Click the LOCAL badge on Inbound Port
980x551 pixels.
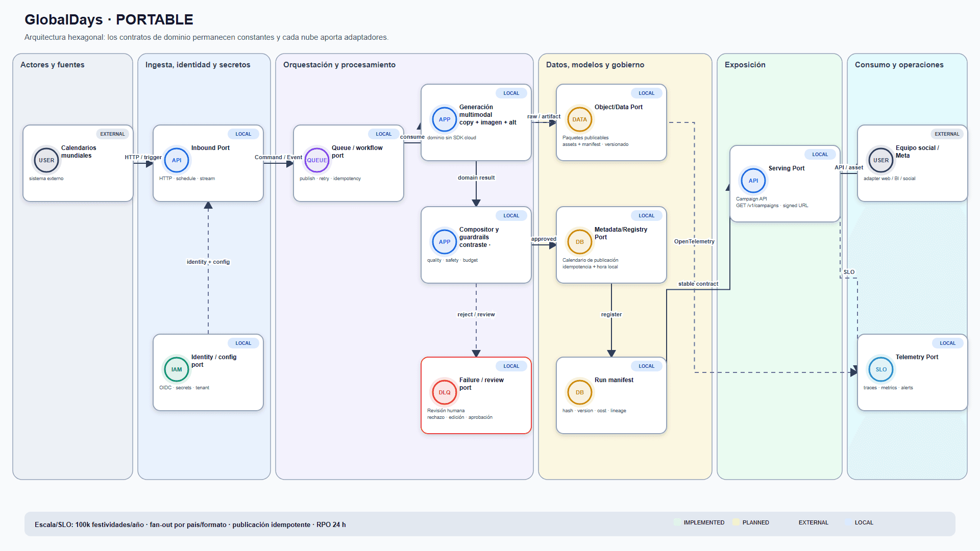pyautogui.click(x=243, y=134)
